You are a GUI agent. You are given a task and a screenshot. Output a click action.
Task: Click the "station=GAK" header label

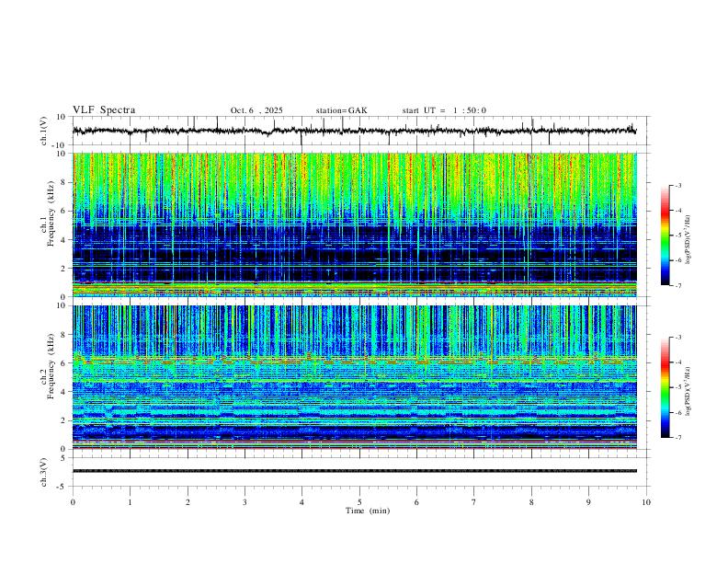tap(341, 110)
